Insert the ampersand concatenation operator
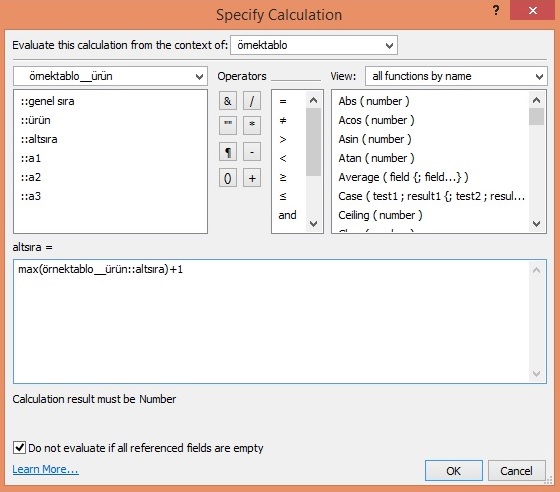 coord(228,101)
